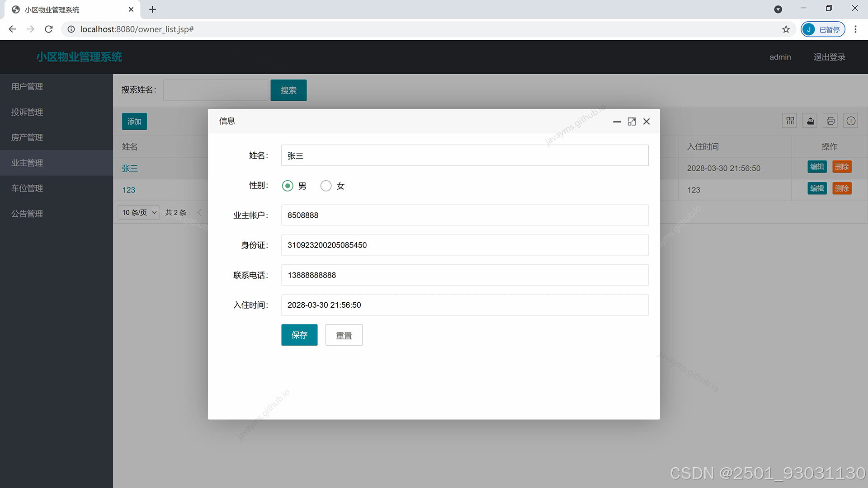Click the 姓名 input field containing 张三

(465, 155)
